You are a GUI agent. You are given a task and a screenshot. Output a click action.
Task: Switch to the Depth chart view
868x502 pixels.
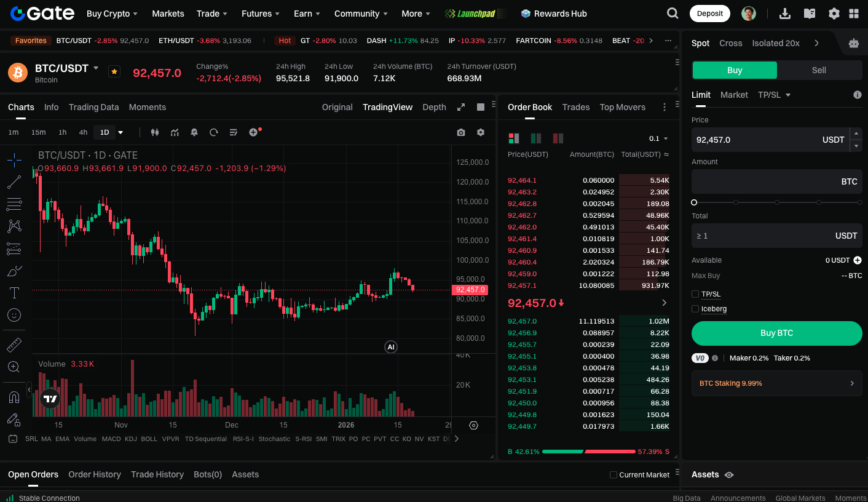434,107
